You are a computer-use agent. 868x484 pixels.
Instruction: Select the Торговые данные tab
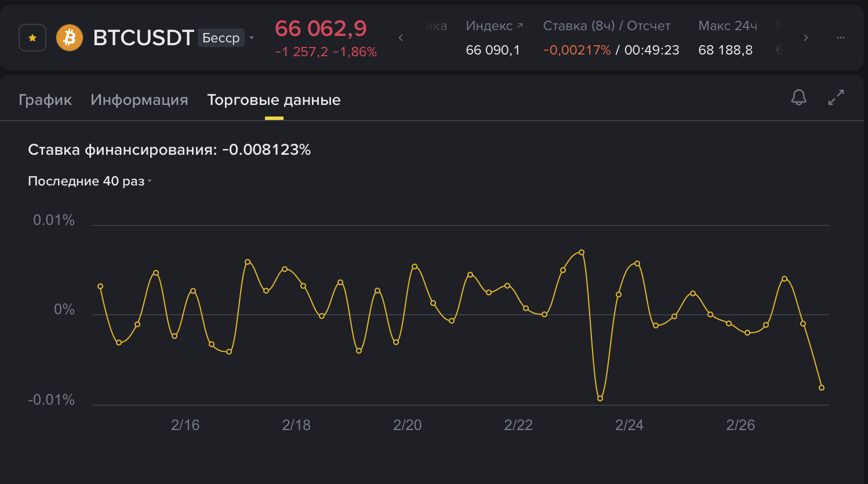[x=274, y=100]
